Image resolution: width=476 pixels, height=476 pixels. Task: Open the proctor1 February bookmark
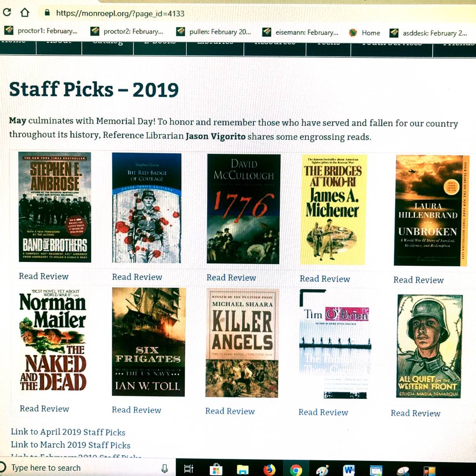coord(41,31)
